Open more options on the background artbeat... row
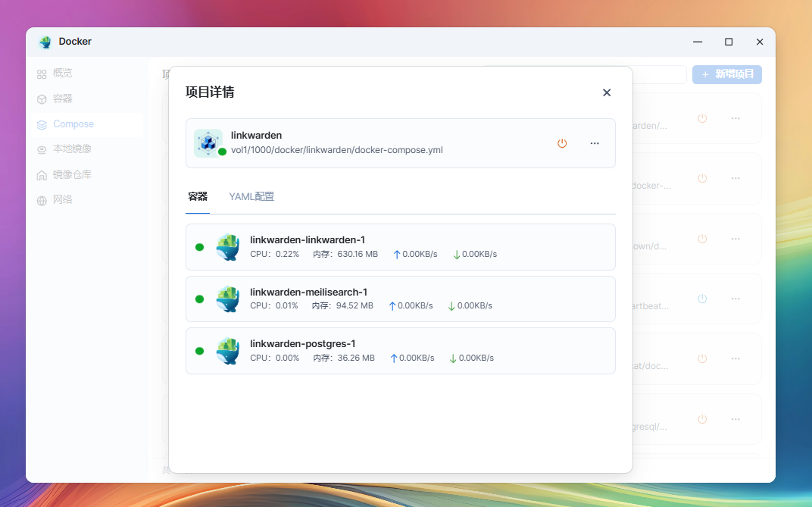Viewport: 812px width, 507px height. tap(735, 299)
